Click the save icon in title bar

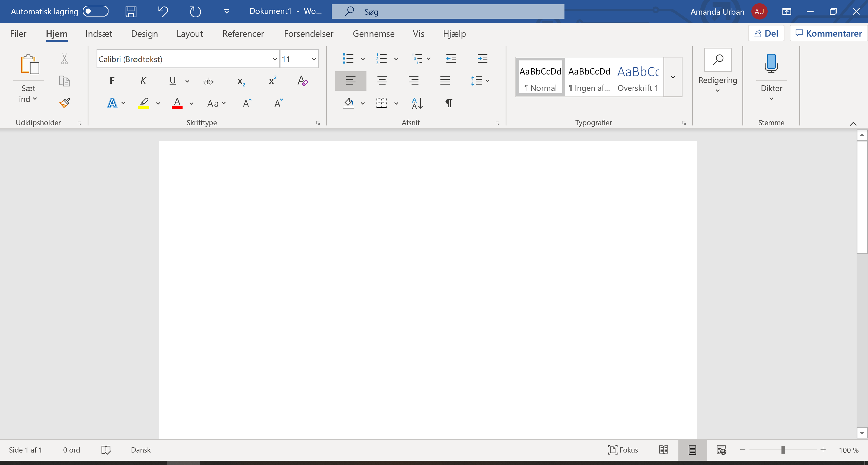(131, 12)
